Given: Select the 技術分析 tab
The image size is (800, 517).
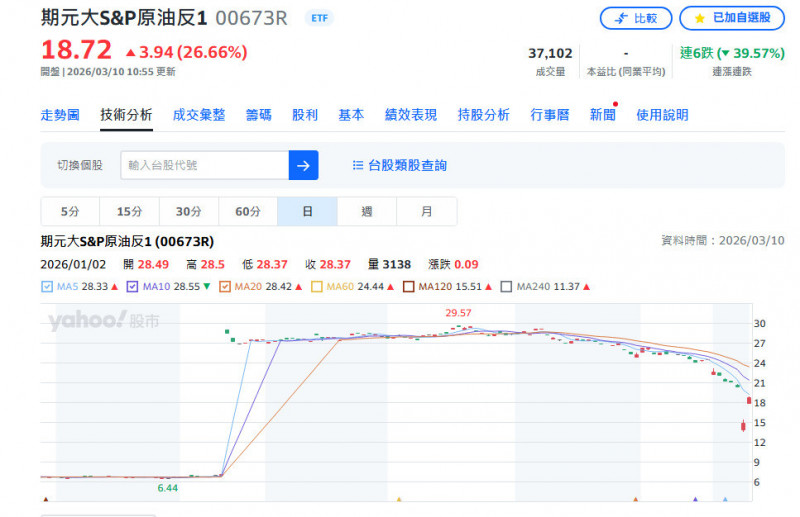Looking at the screenshot, I should [126, 115].
